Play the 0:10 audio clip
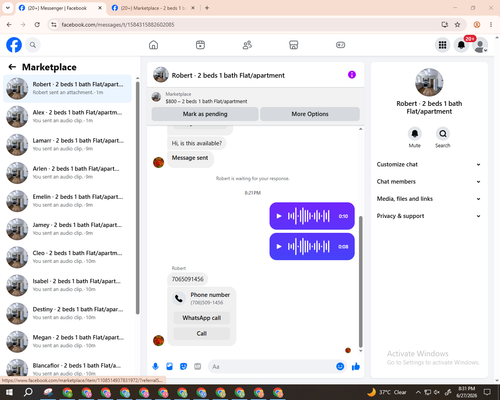Image resolution: width=500 pixels, height=400 pixels. tap(279, 216)
